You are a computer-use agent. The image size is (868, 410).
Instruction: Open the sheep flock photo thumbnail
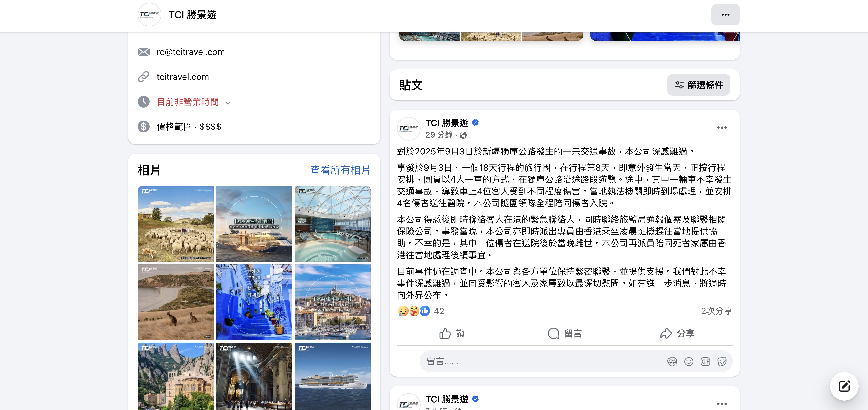coord(176,224)
